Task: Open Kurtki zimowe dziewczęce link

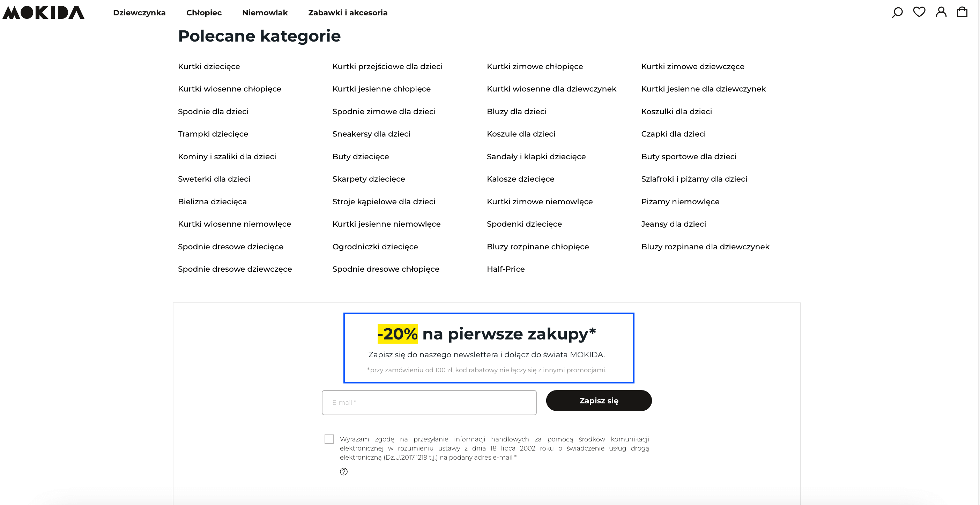Action: click(x=693, y=67)
